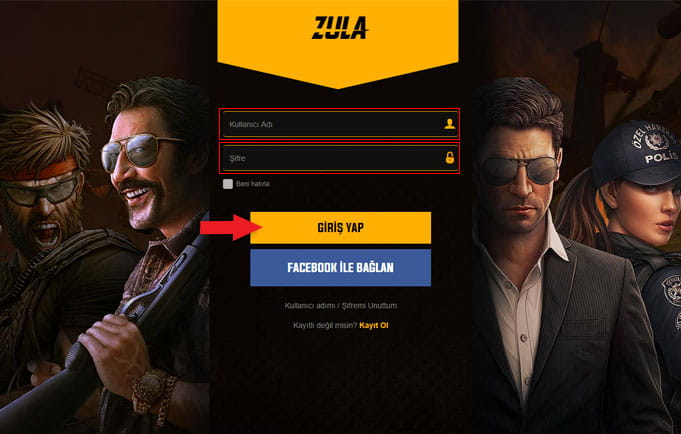Viewport: 681px width, 434px height.
Task: Click the ZULA logo in yellow banner
Action: 340,28
